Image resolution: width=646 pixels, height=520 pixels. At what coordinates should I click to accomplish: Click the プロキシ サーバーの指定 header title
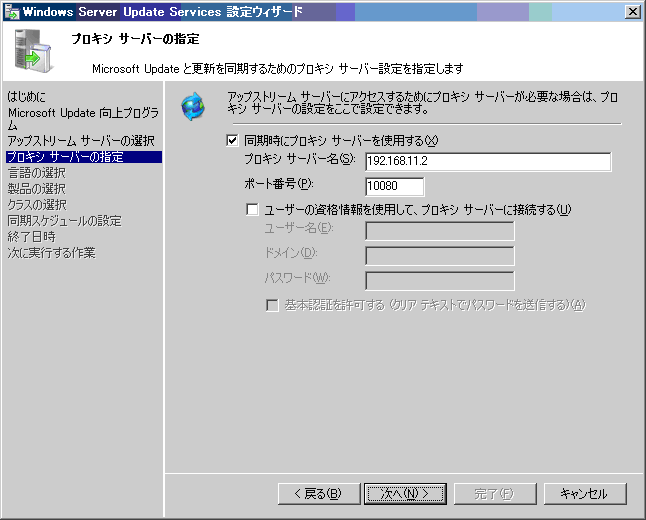[x=136, y=39]
